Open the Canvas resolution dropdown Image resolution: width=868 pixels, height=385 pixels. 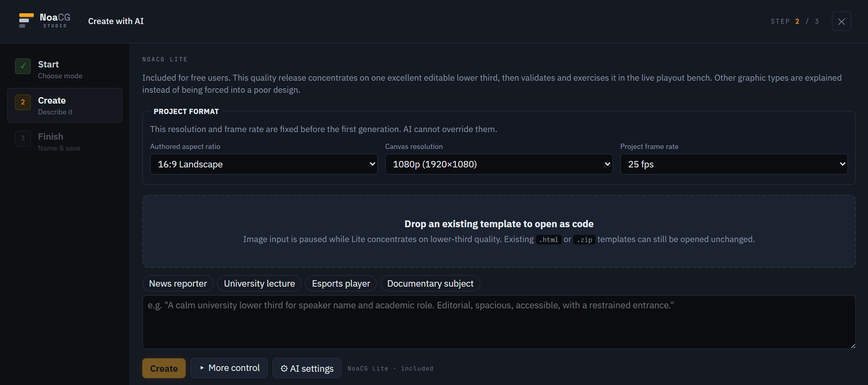pos(499,164)
